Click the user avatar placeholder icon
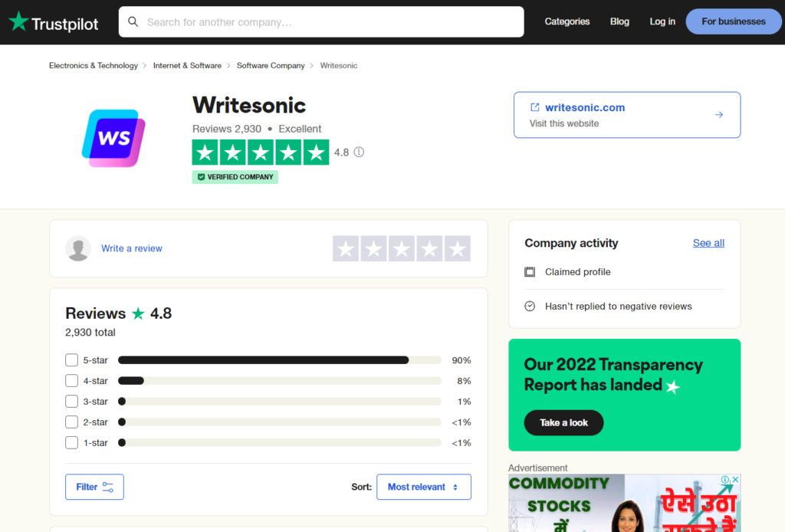 (78, 248)
